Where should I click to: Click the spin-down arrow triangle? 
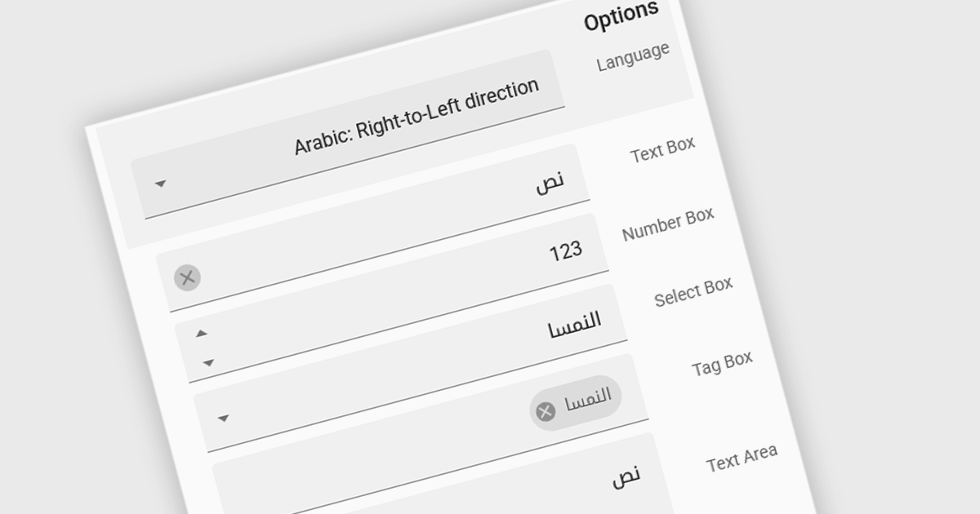pyautogui.click(x=208, y=362)
